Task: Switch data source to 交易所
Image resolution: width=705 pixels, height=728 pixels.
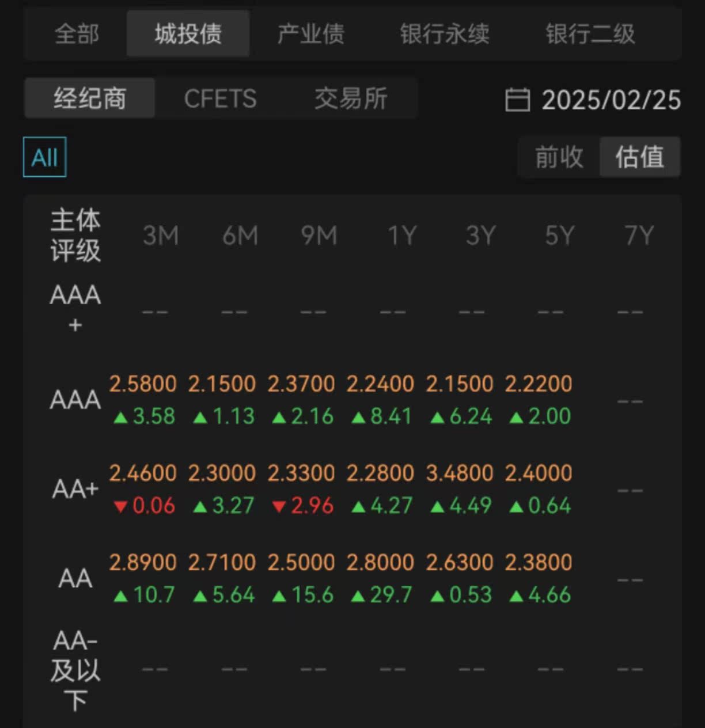Action: [351, 98]
